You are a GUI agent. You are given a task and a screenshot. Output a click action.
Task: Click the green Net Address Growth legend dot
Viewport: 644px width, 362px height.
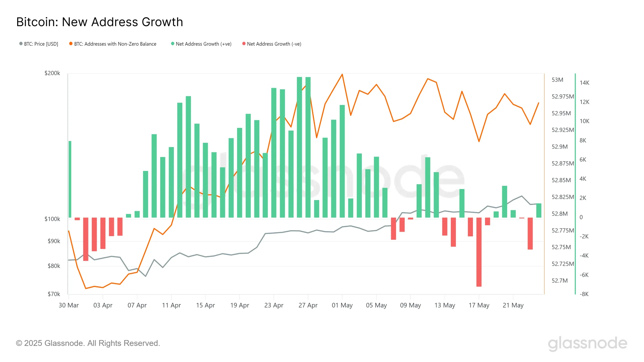(x=173, y=44)
